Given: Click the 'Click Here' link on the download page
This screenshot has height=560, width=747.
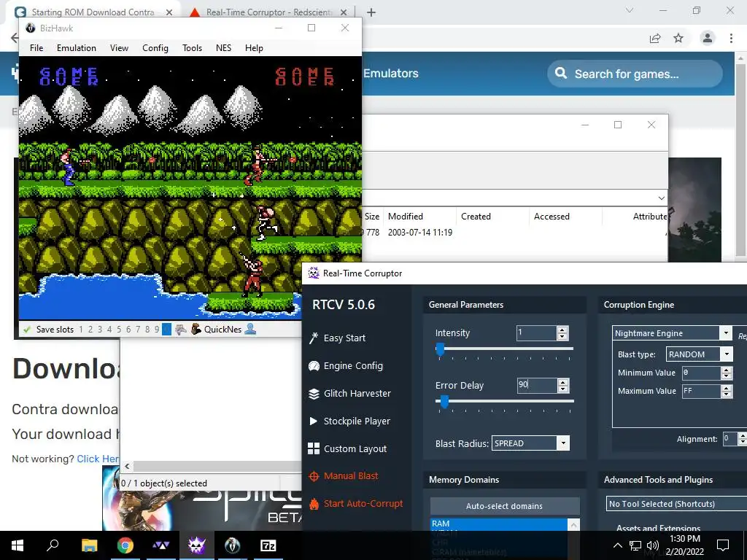Looking at the screenshot, I should point(98,459).
